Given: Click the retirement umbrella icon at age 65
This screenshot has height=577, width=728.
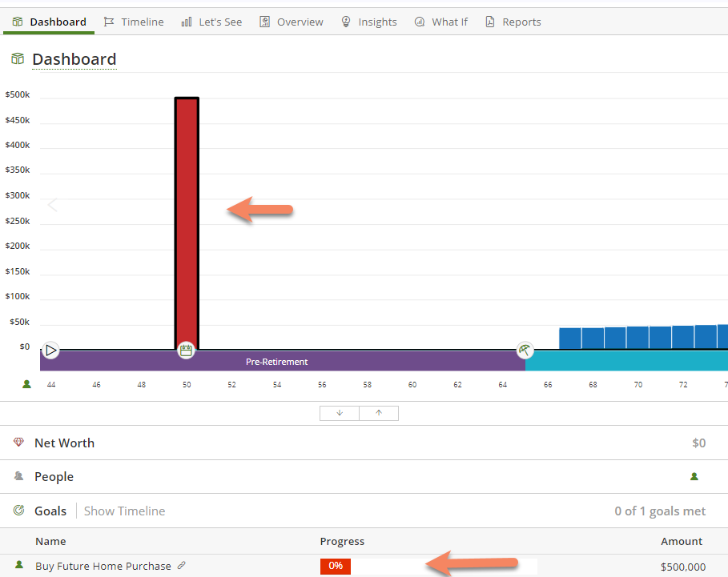Looking at the screenshot, I should [525, 350].
